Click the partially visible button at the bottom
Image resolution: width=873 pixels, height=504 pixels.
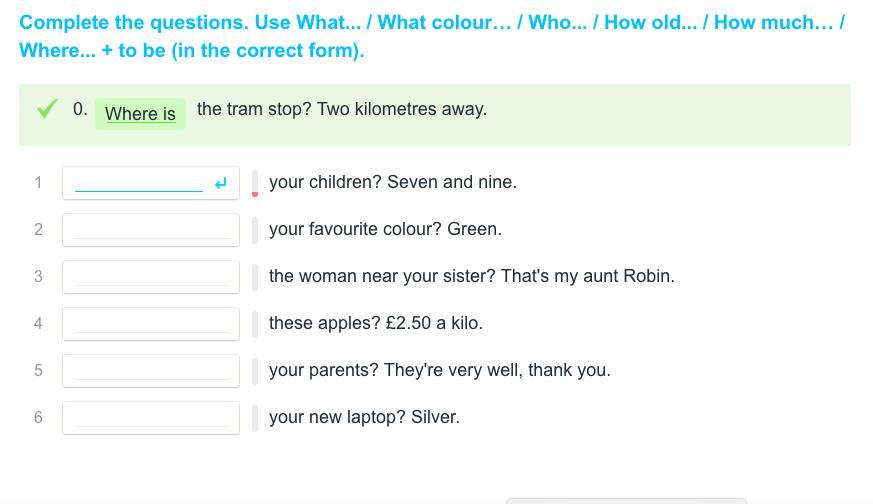pos(625,500)
